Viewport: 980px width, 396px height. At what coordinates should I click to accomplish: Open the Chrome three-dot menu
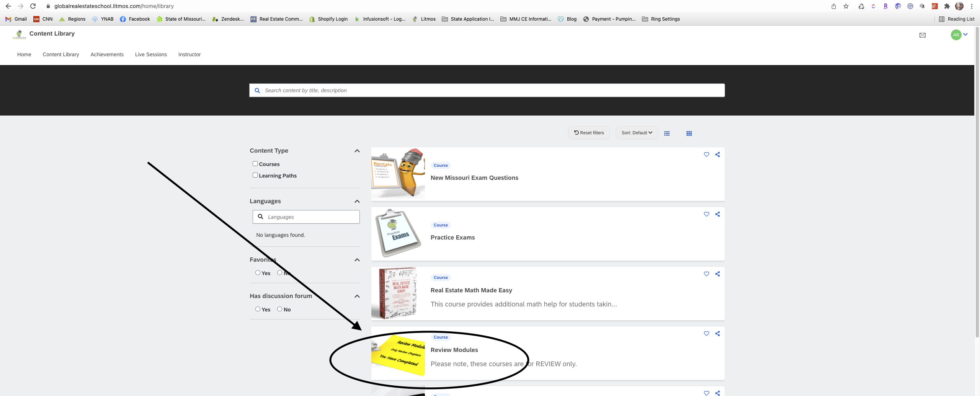(972, 6)
